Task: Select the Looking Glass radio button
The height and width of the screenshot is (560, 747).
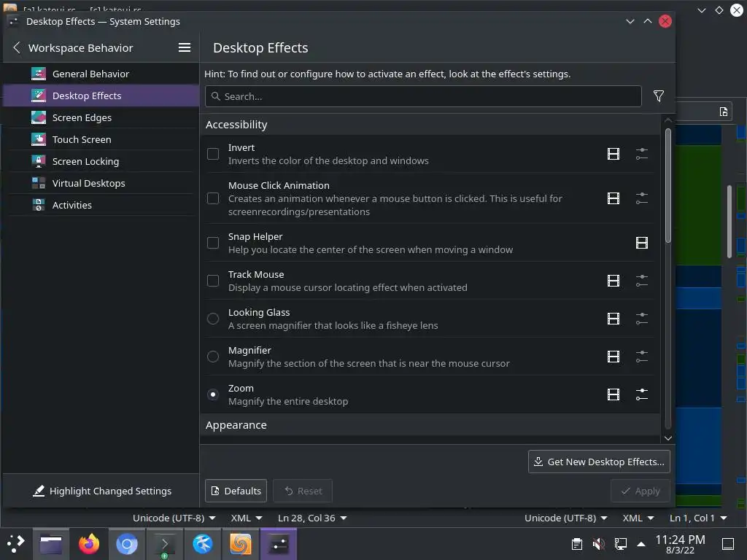Action: tap(213, 319)
